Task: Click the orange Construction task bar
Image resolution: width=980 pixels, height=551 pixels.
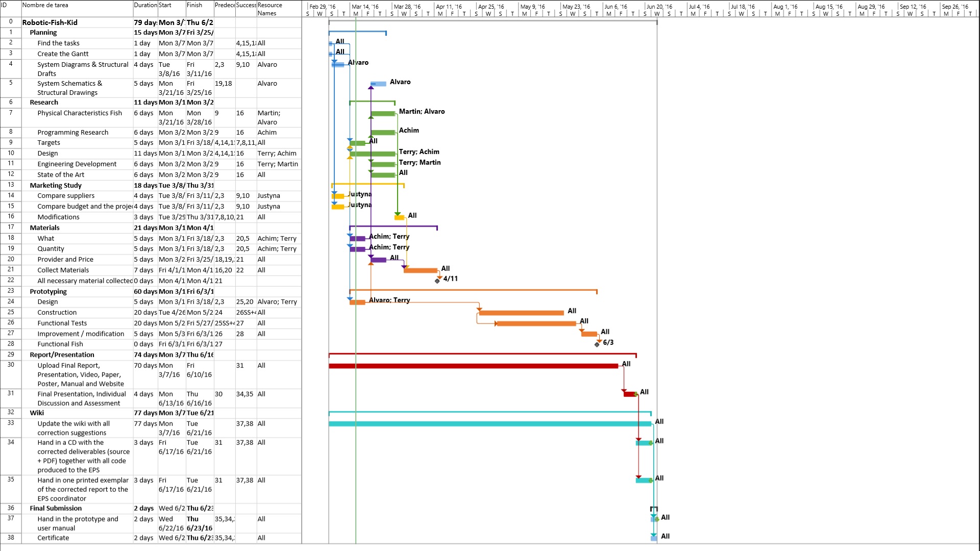Action: point(521,313)
